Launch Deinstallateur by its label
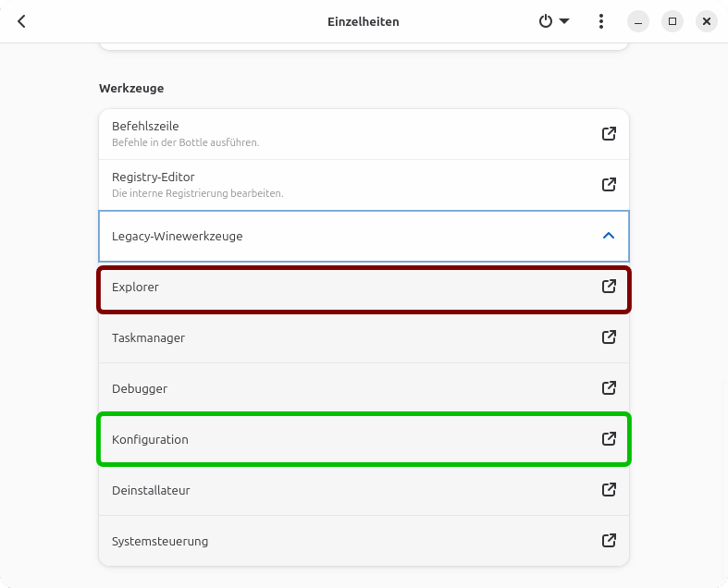Image resolution: width=728 pixels, height=588 pixels. point(151,490)
